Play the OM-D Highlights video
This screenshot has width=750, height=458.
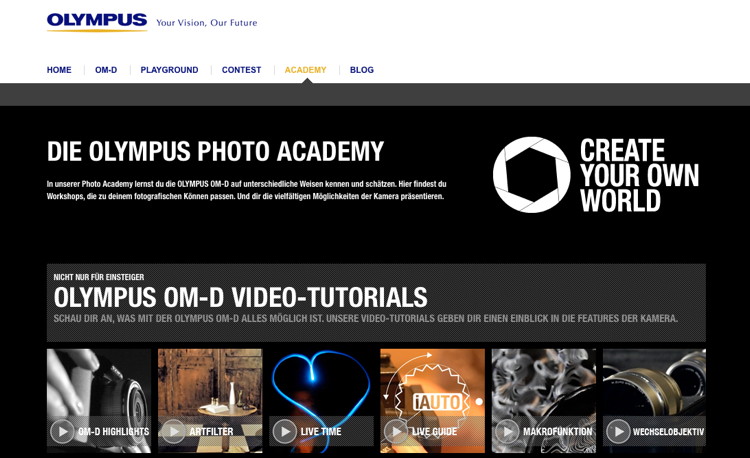tap(63, 431)
